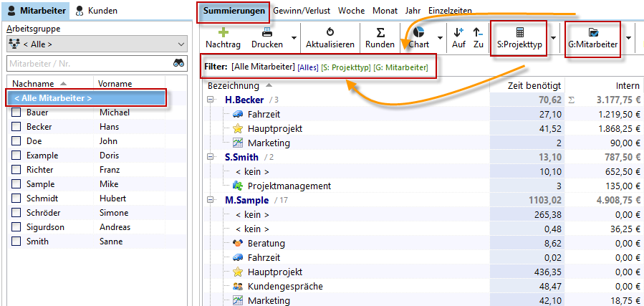Click the Aktualisieren refresh icon
The image size is (644, 306).
pos(330,33)
